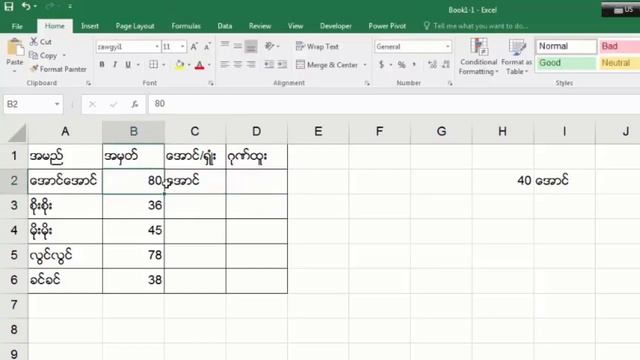640x360 pixels.
Task: Decrease font size with the smaller A
Action: [207, 47]
